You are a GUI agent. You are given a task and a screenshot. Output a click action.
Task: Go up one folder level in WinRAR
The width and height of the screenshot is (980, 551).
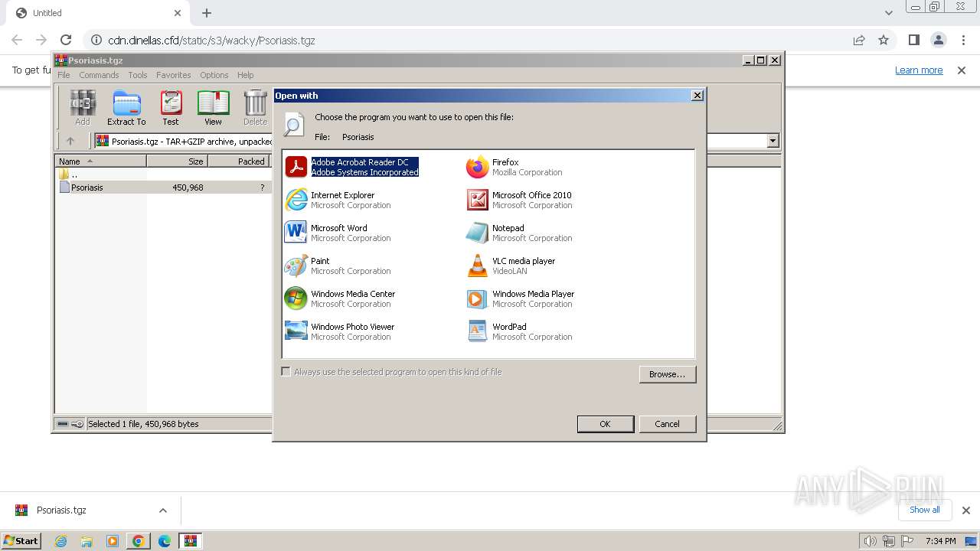point(70,141)
